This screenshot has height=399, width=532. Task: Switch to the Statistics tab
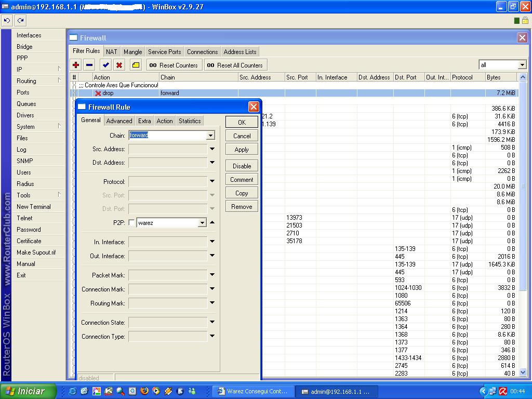click(x=190, y=121)
